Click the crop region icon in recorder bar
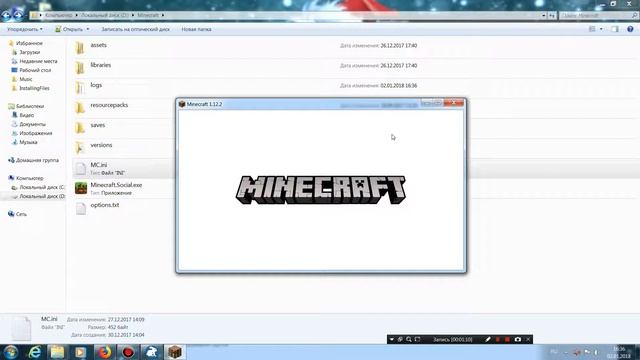The width and height of the screenshot is (640, 360). [x=417, y=339]
